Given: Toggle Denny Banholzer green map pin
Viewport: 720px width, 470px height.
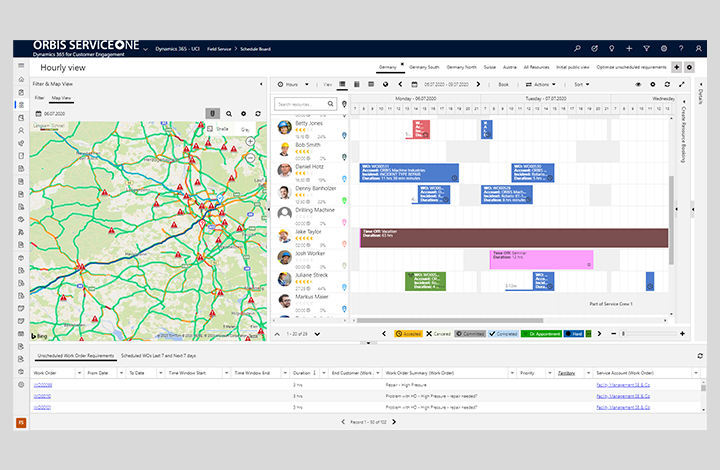Looking at the screenshot, I should pos(344,201).
